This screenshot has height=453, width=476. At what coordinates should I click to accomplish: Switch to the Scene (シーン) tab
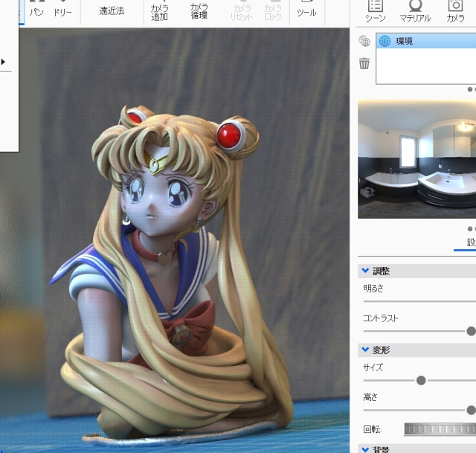click(375, 10)
